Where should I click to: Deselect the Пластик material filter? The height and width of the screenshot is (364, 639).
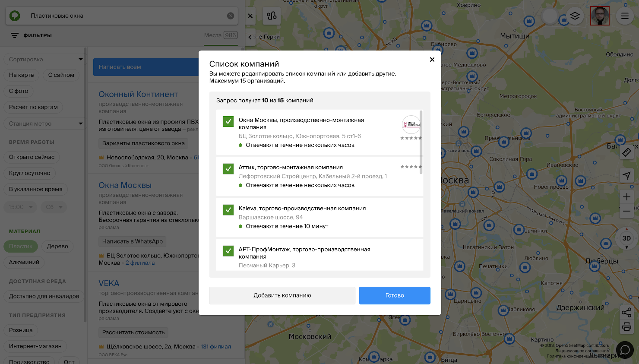[21, 246]
